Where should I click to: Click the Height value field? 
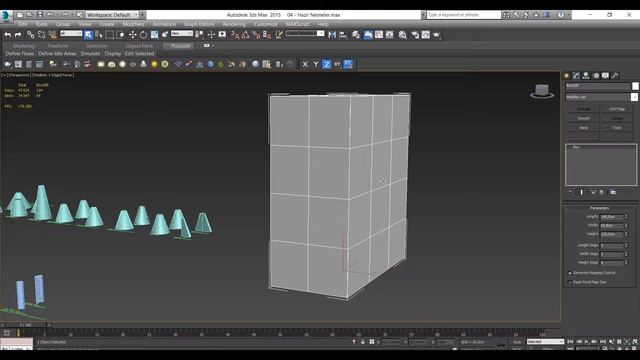(611, 235)
